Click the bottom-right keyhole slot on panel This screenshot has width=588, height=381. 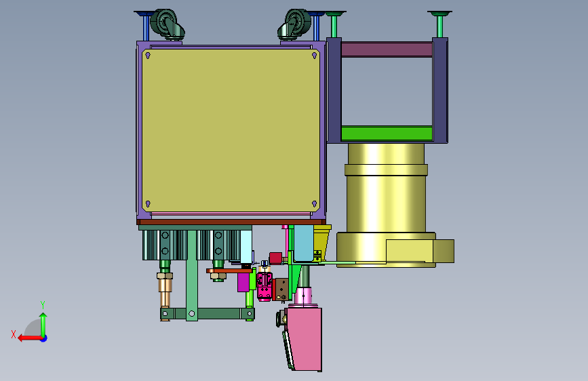[x=314, y=204]
